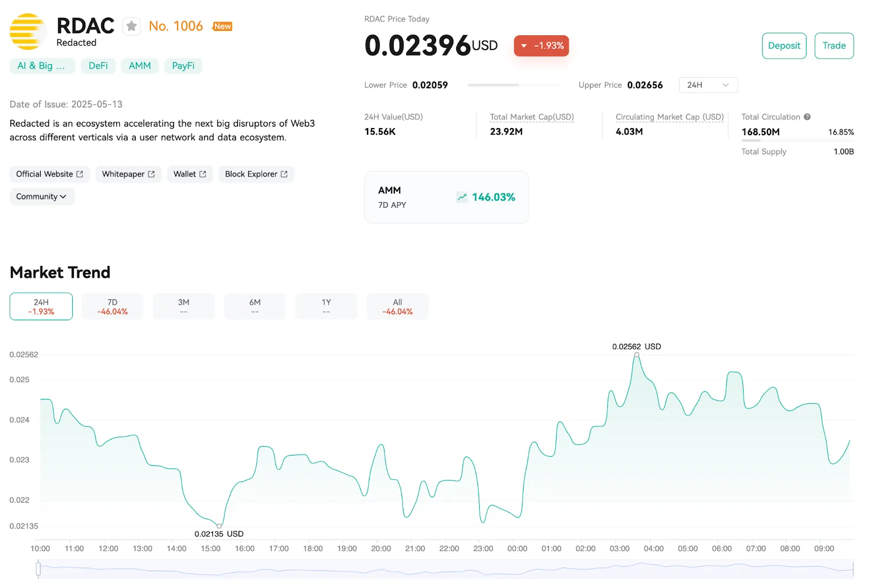Switch to the 1Y market trend tab

tap(326, 306)
